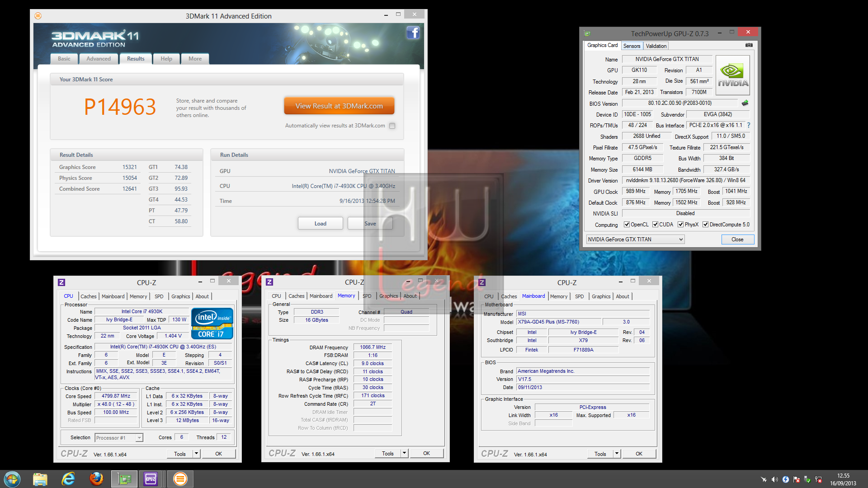The height and width of the screenshot is (488, 868).
Task: Run the bus interface test question mark
Action: pos(749,125)
